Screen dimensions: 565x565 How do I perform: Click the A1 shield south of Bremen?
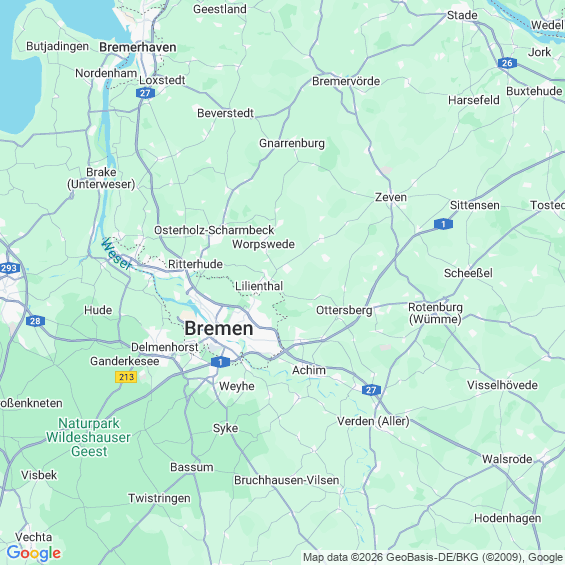220,362
